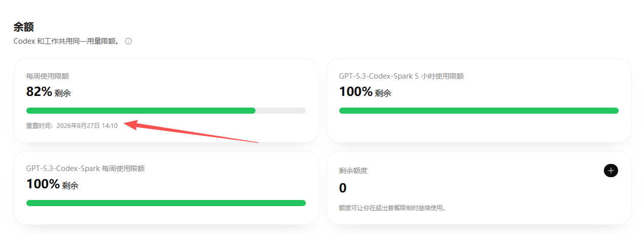Click the 剩余额度 card title
This screenshot has height=234, width=644.
coord(353,171)
